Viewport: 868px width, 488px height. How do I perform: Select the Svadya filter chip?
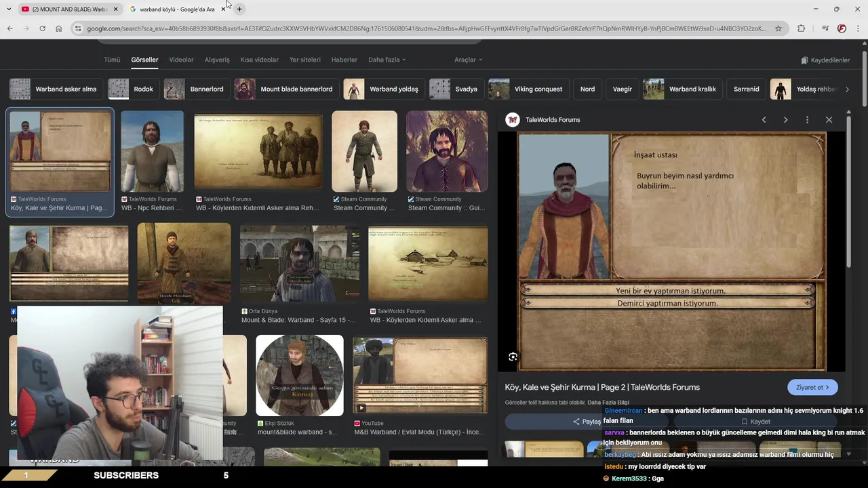tap(456, 89)
